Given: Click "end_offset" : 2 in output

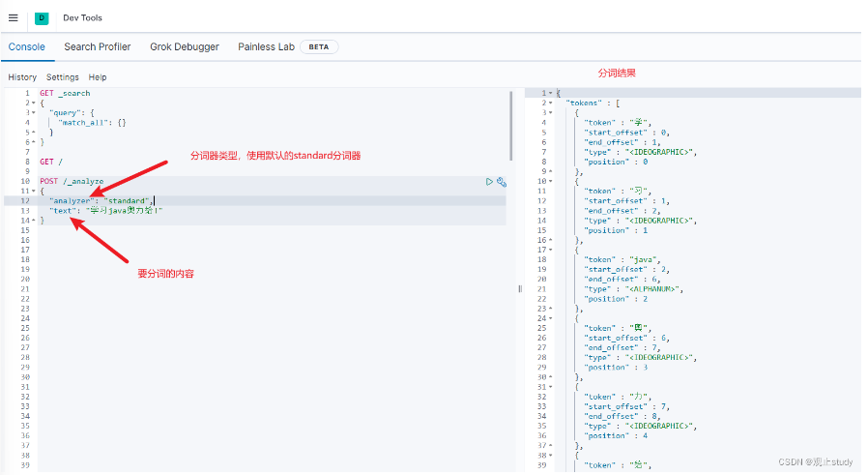Looking at the screenshot, I should [622, 211].
